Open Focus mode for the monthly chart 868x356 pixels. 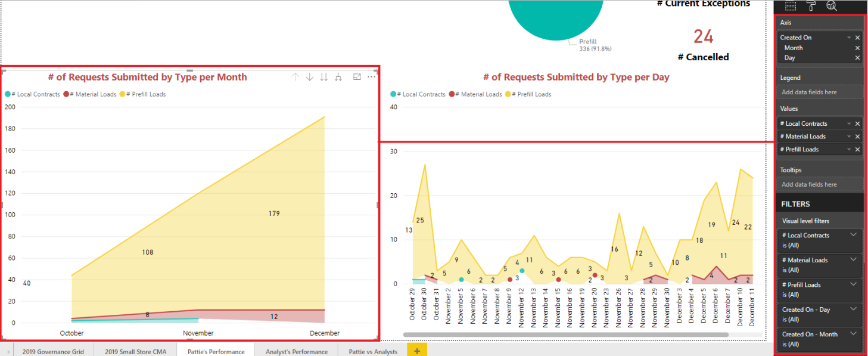coord(357,77)
